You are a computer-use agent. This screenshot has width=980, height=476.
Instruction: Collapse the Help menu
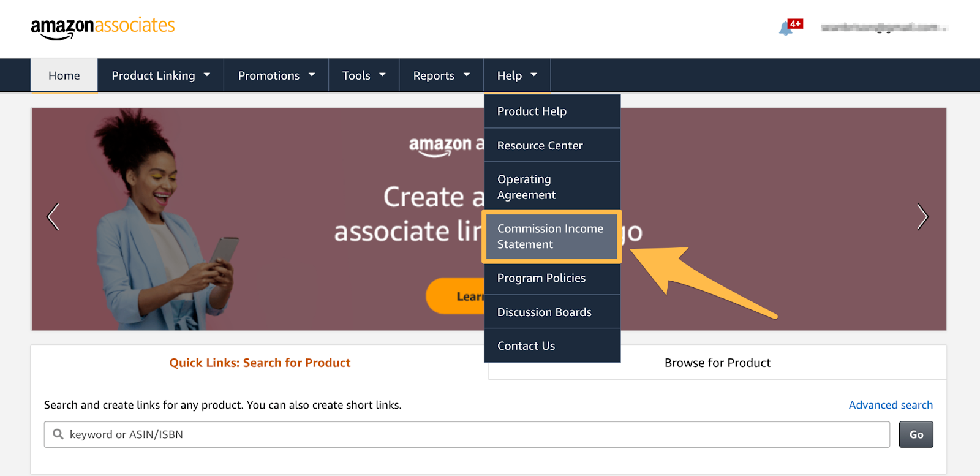pos(517,75)
